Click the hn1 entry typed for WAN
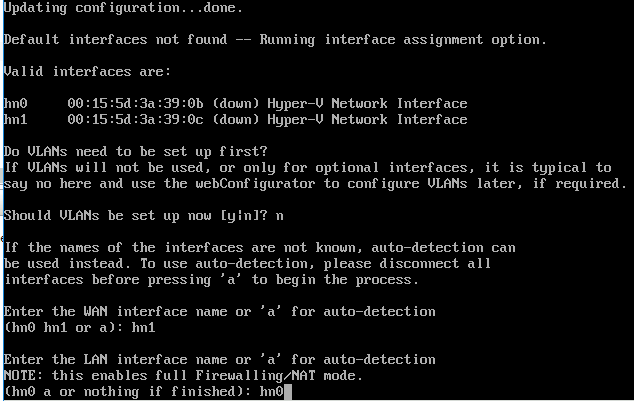This screenshot has width=634, height=401. pyautogui.click(x=143, y=327)
